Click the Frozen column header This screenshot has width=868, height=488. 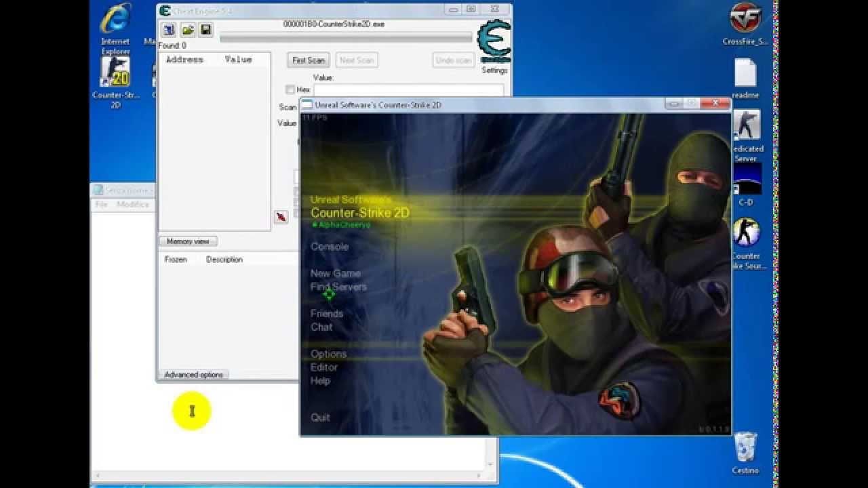[x=176, y=260]
